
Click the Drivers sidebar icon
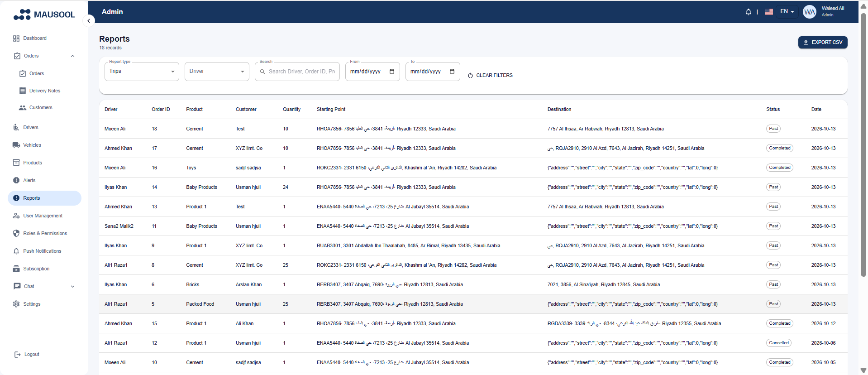16,127
